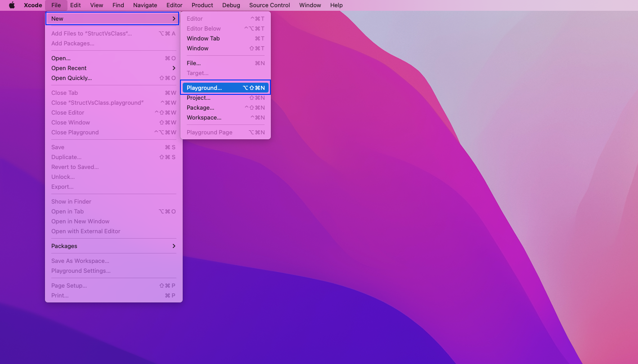Choose Open Quickly...
Image resolution: width=638 pixels, height=364 pixels.
point(113,78)
